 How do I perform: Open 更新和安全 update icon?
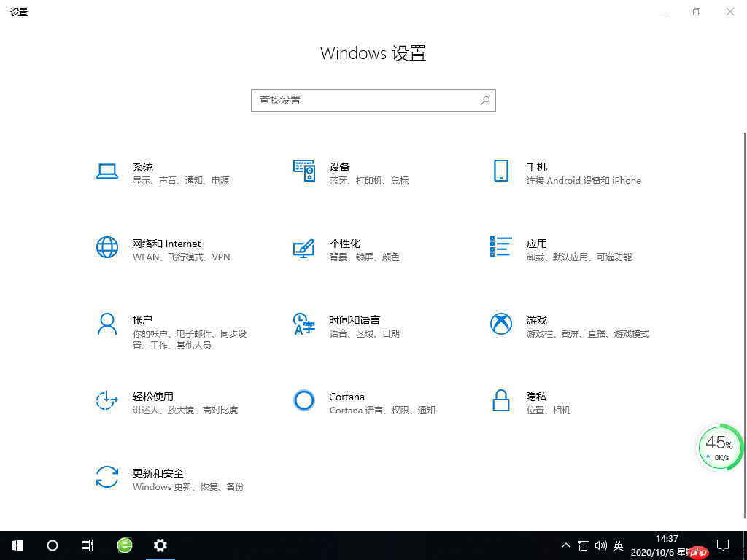(107, 477)
